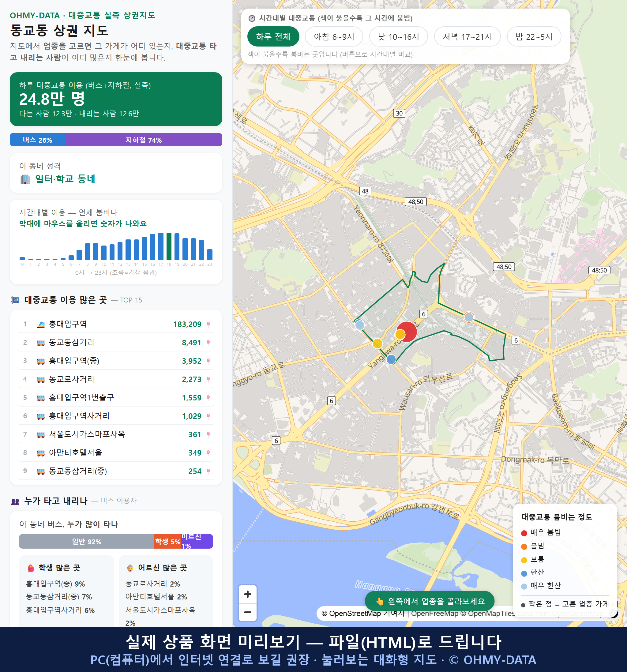Screen dimensions: 627x672
Task: Click the 지하철 74% bar segment
Action: click(143, 140)
